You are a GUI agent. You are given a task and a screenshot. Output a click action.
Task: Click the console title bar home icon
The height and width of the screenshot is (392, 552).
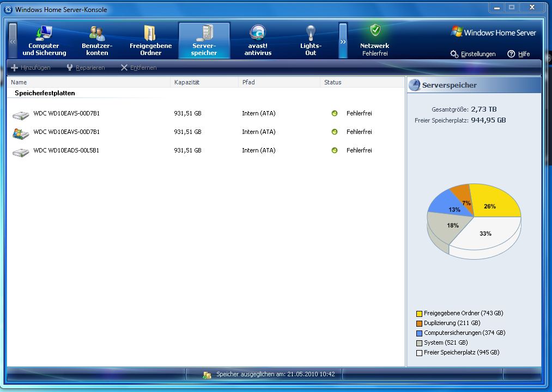point(8,9)
